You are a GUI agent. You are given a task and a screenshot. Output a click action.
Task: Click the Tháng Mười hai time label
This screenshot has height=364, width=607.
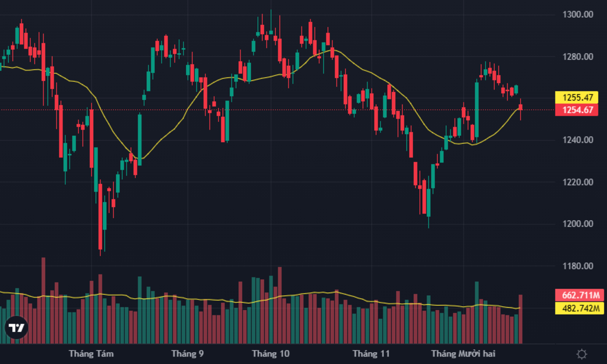click(464, 354)
